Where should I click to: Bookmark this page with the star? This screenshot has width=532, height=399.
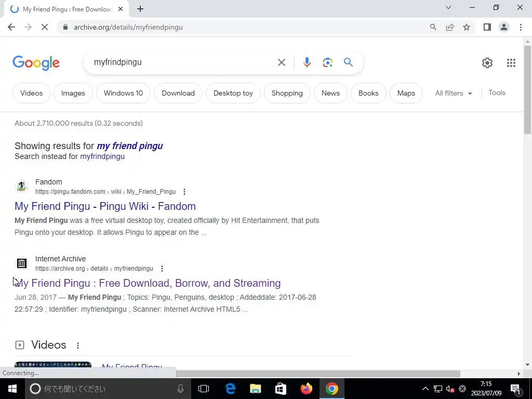pos(467,27)
